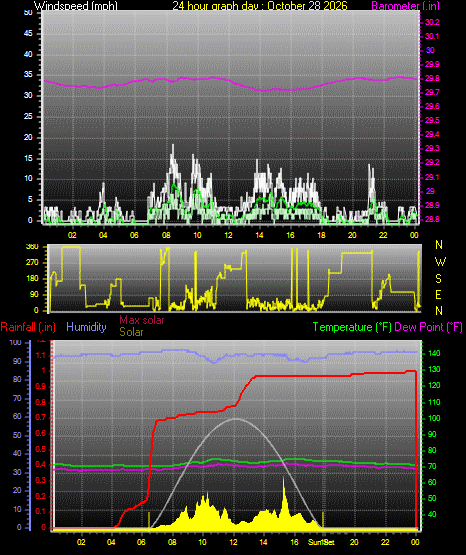Click the '1.1' rainfall axis value

[41, 355]
